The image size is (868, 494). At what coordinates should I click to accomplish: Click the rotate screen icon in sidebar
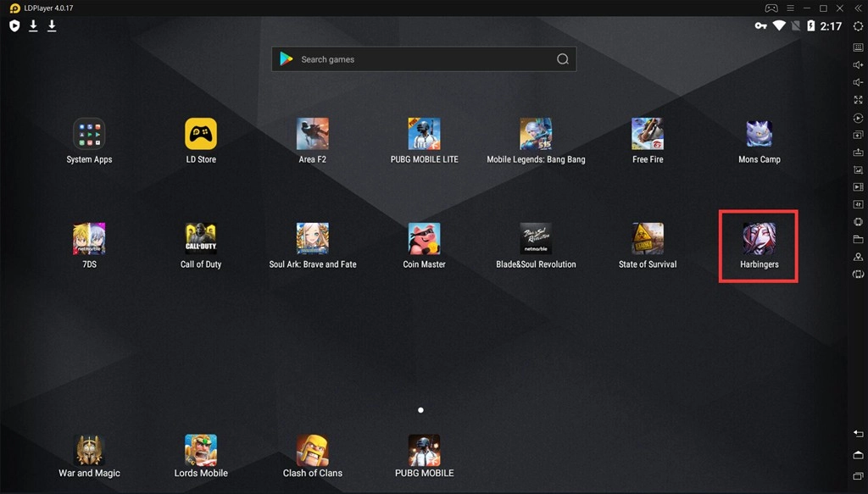click(x=858, y=275)
